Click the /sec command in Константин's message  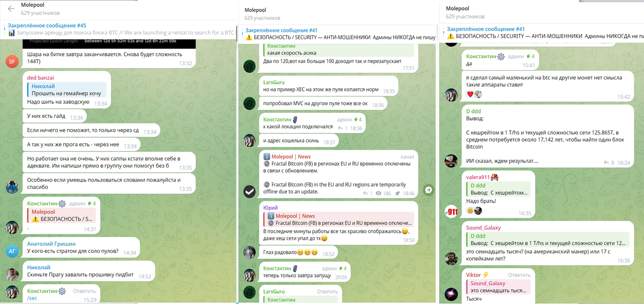[x=32, y=299]
